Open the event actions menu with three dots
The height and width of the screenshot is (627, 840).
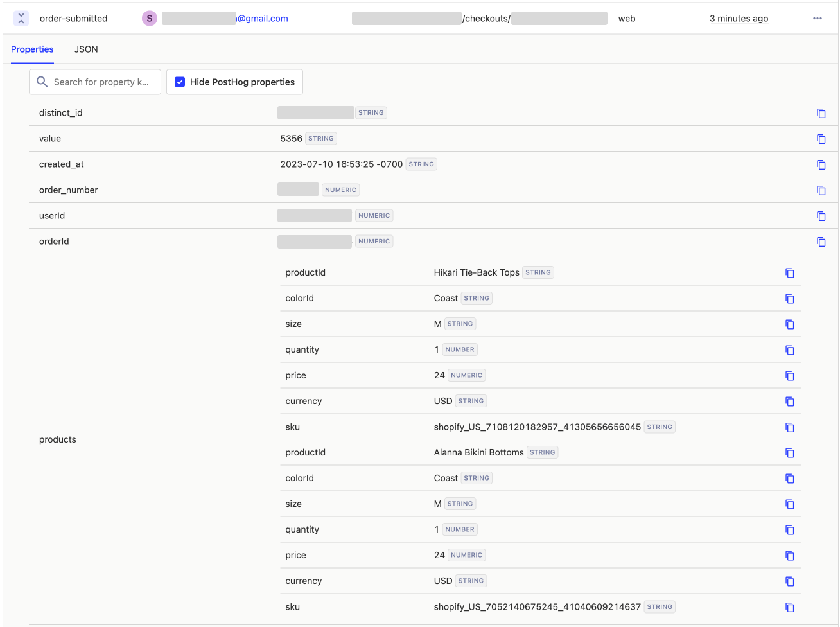[x=817, y=18]
